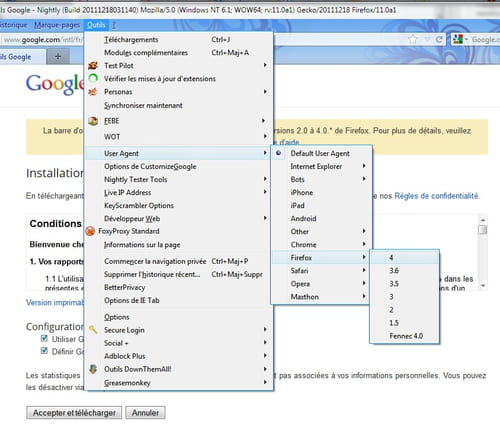Select the iPhone user agent
Screen dimensions: 500x425
321,192
